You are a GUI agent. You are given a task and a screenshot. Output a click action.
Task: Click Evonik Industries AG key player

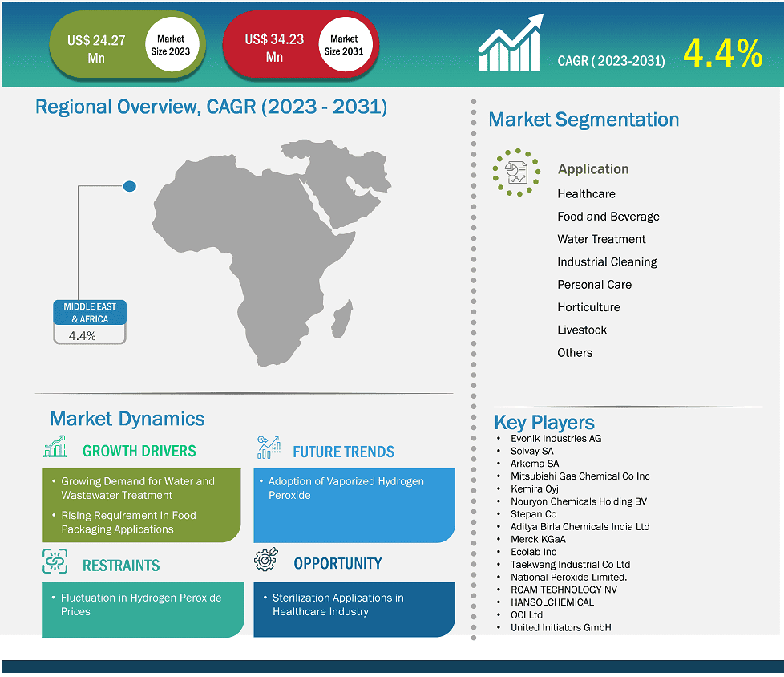tap(556, 439)
